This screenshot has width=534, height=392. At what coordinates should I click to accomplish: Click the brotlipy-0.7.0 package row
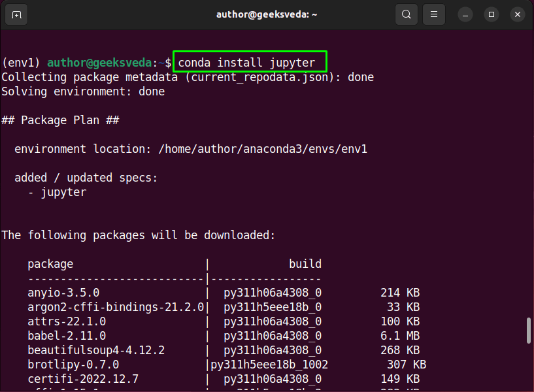[x=73, y=364]
